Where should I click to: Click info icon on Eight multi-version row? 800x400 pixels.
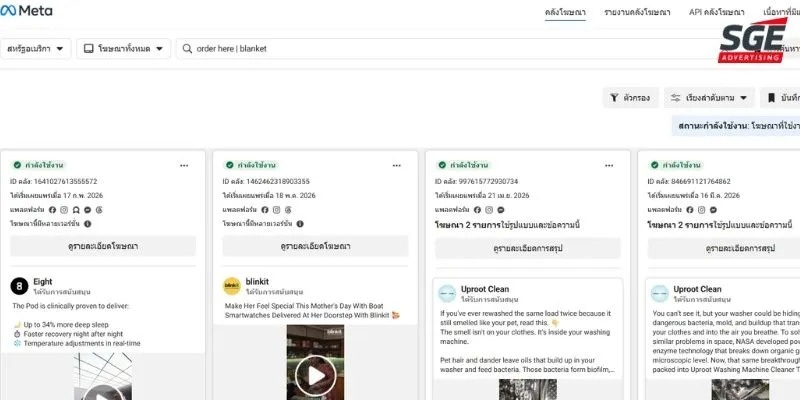pos(87,223)
